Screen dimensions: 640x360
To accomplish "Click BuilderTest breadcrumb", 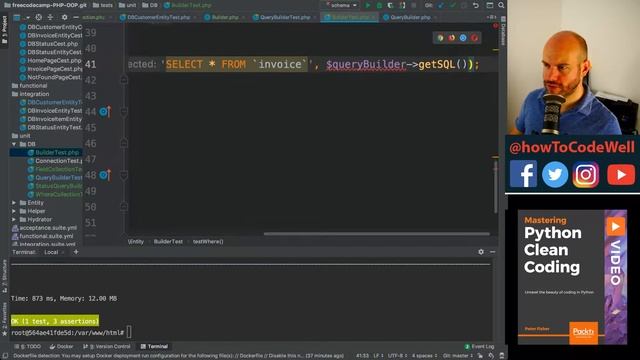I will pyautogui.click(x=168, y=242).
